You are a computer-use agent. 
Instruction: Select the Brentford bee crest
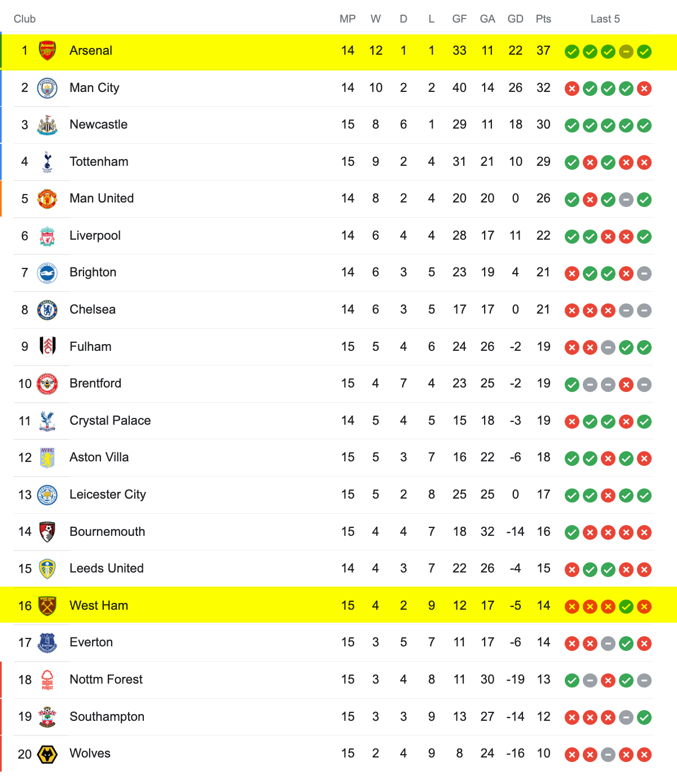pos(47,384)
